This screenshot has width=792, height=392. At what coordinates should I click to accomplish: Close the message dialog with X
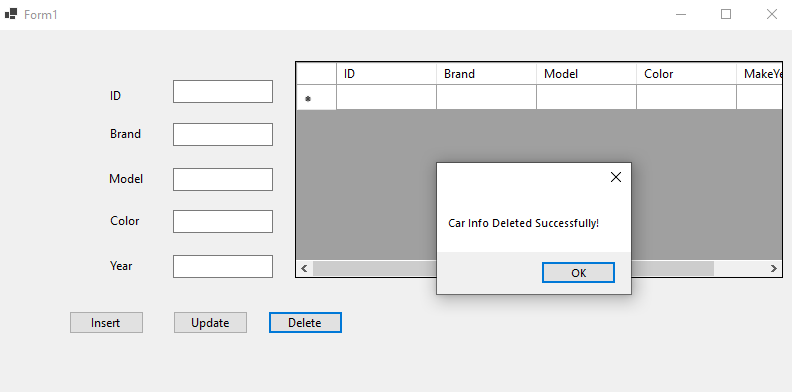click(616, 177)
